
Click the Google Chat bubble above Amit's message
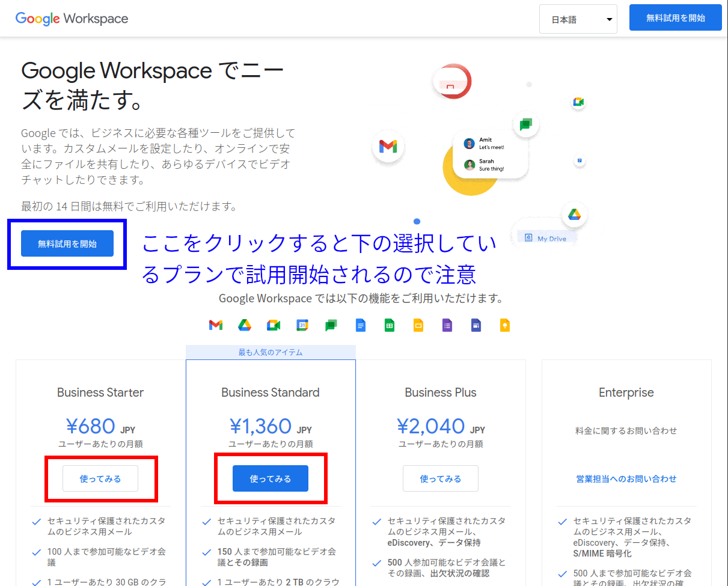tap(526, 124)
